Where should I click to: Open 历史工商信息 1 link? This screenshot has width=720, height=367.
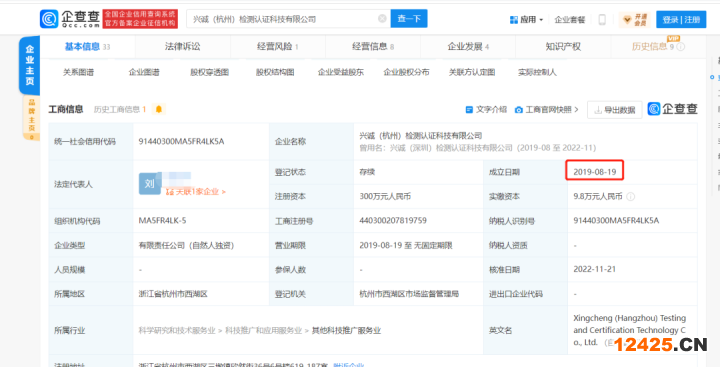pos(120,109)
